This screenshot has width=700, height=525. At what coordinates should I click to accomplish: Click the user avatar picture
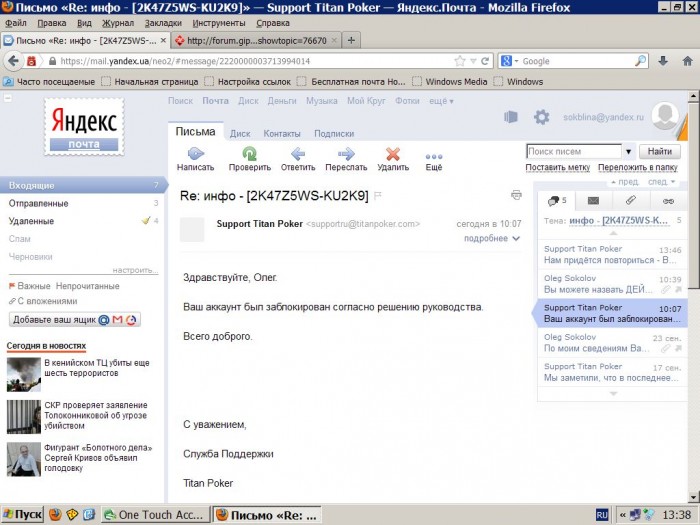click(665, 115)
